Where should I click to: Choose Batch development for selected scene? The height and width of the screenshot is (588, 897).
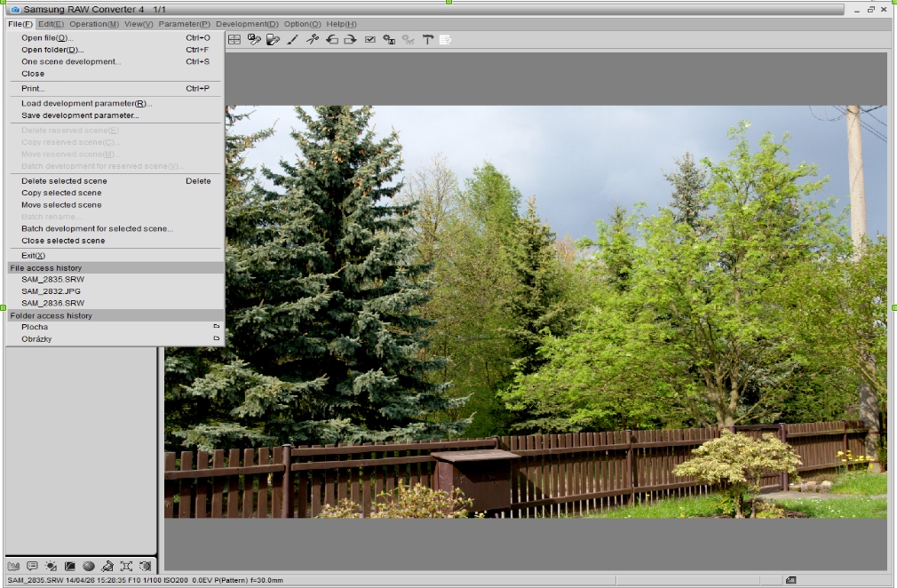(97, 228)
